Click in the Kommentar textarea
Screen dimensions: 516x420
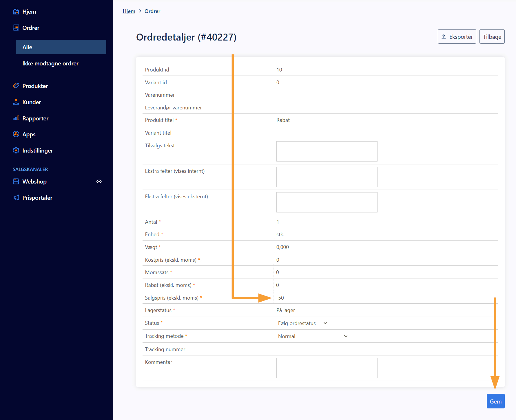pyautogui.click(x=327, y=368)
